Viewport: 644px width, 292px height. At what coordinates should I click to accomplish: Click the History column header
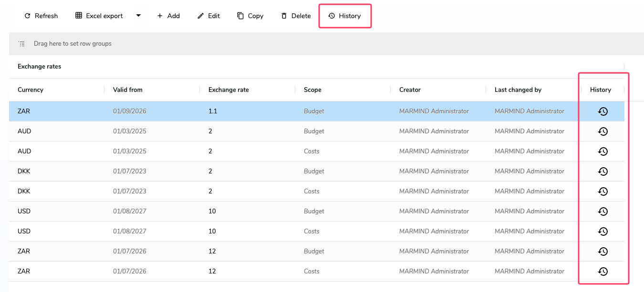click(601, 90)
